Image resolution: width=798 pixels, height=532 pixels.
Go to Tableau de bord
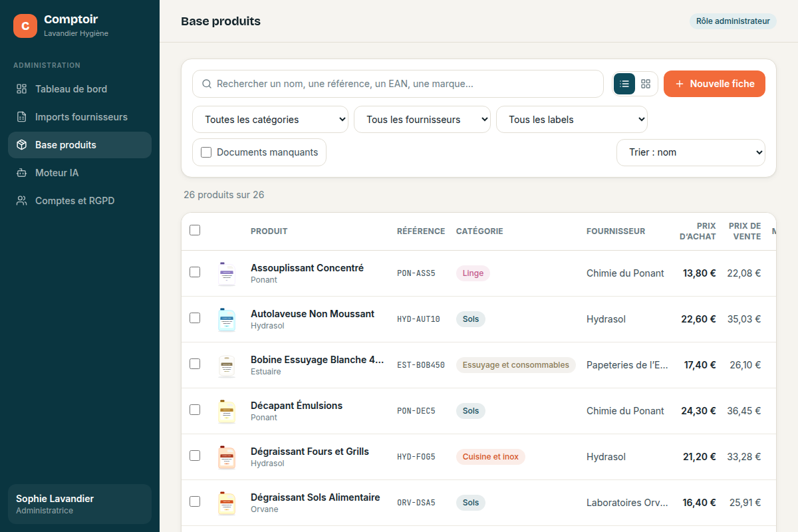click(x=80, y=89)
